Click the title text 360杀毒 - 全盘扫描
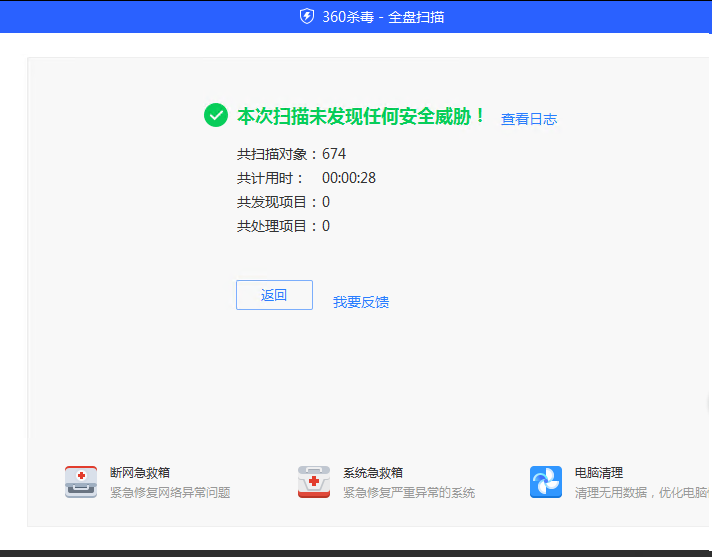The image size is (712, 557). (383, 17)
